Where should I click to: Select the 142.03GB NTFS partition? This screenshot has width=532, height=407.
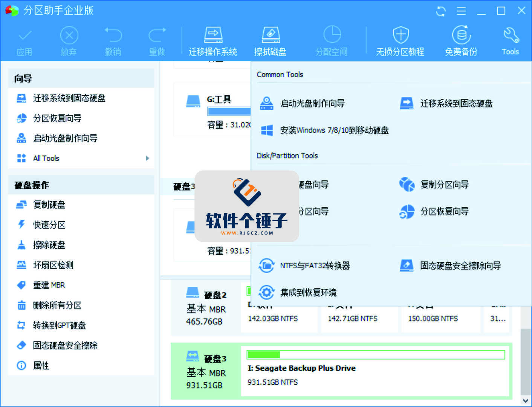tap(279, 318)
